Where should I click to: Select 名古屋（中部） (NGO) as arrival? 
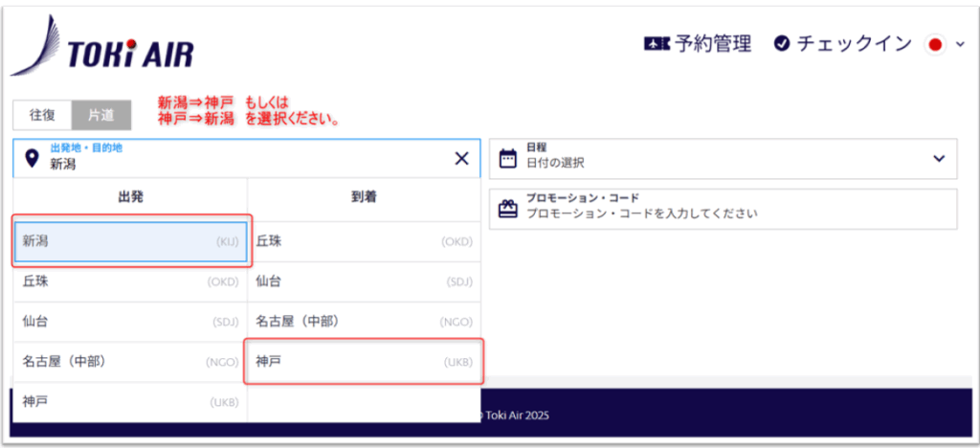coord(364,322)
